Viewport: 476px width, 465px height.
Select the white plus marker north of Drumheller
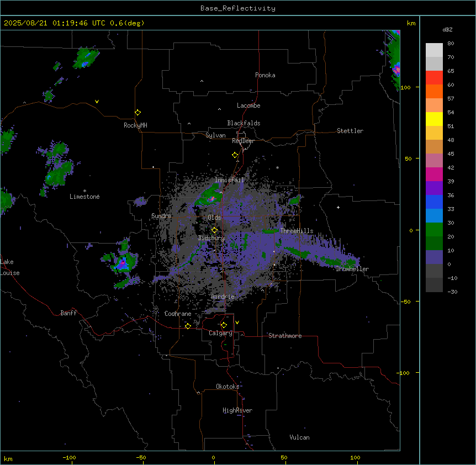pyautogui.click(x=338, y=207)
